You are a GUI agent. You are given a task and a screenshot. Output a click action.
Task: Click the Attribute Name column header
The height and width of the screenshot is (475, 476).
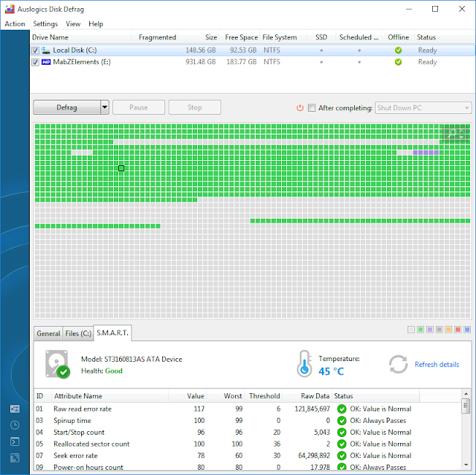(x=110, y=396)
